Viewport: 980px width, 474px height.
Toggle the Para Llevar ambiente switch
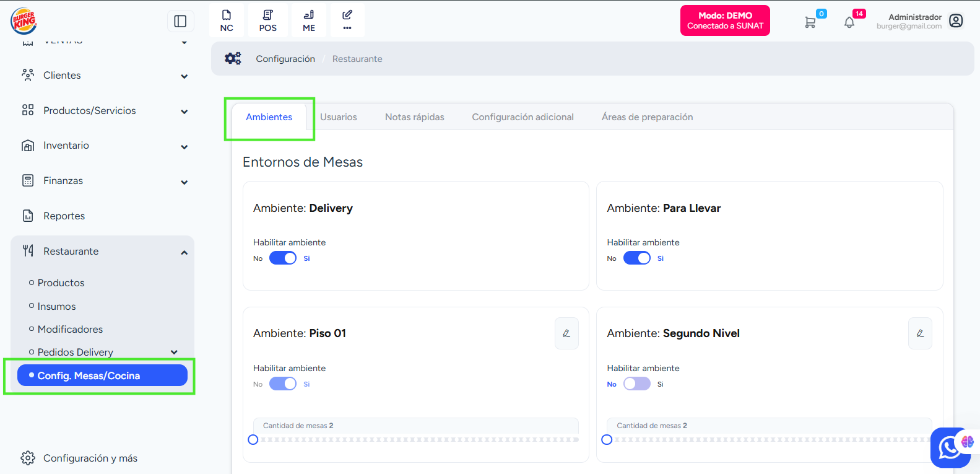click(636, 258)
